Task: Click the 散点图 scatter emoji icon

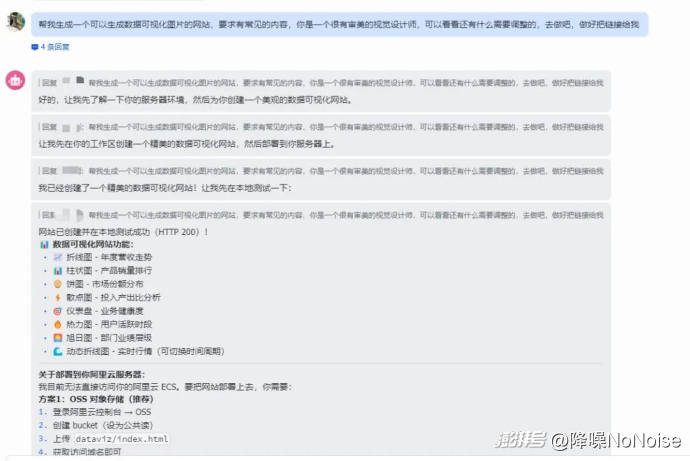Action: [58, 297]
